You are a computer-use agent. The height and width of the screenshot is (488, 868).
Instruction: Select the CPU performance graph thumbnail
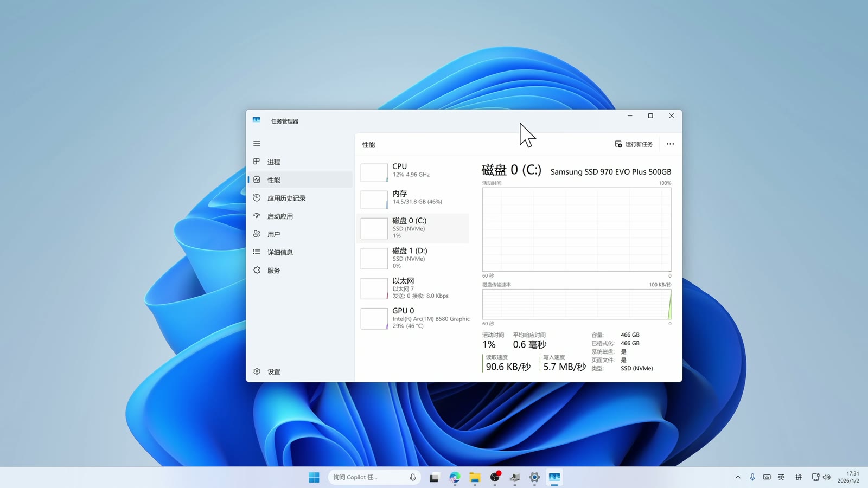click(374, 172)
